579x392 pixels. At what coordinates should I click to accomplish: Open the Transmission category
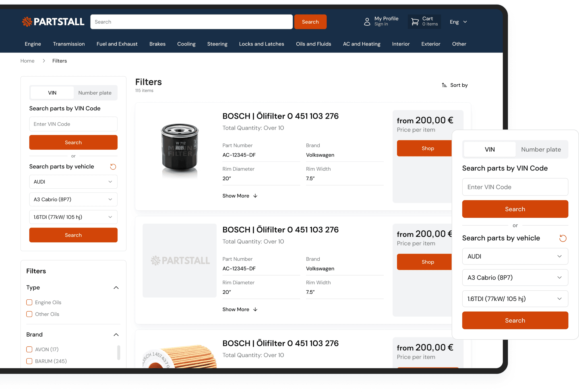tap(69, 44)
